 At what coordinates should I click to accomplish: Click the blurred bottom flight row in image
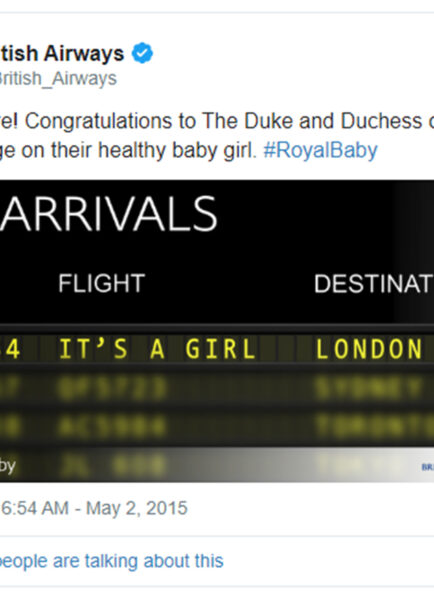coord(217,464)
